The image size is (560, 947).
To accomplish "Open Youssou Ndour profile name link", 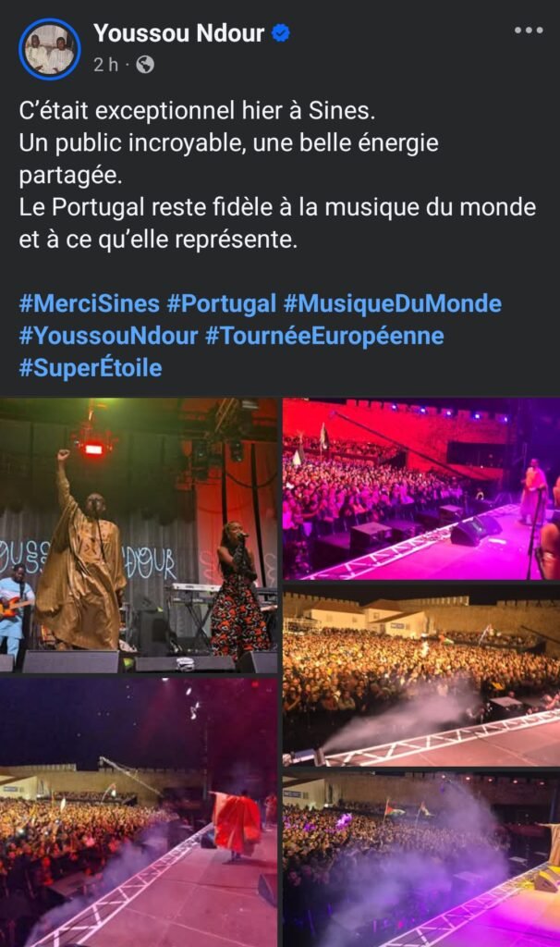I will click(179, 32).
